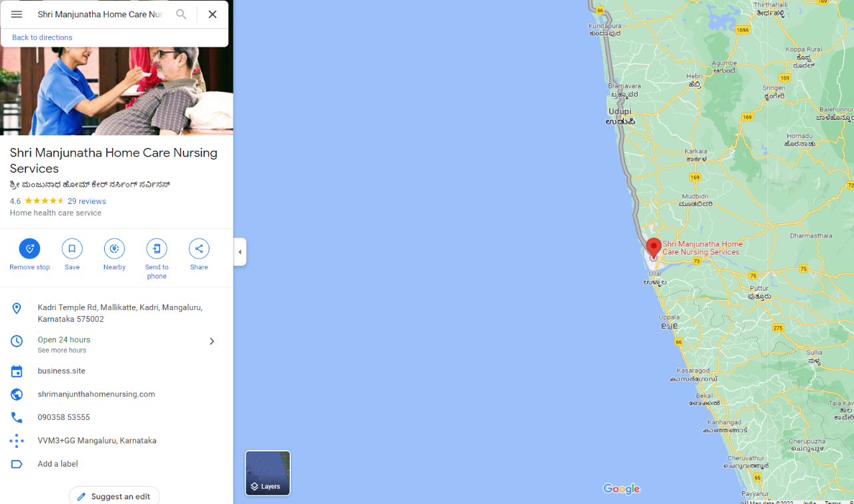Show more hours details
This screenshot has width=854, height=504.
tap(62, 351)
